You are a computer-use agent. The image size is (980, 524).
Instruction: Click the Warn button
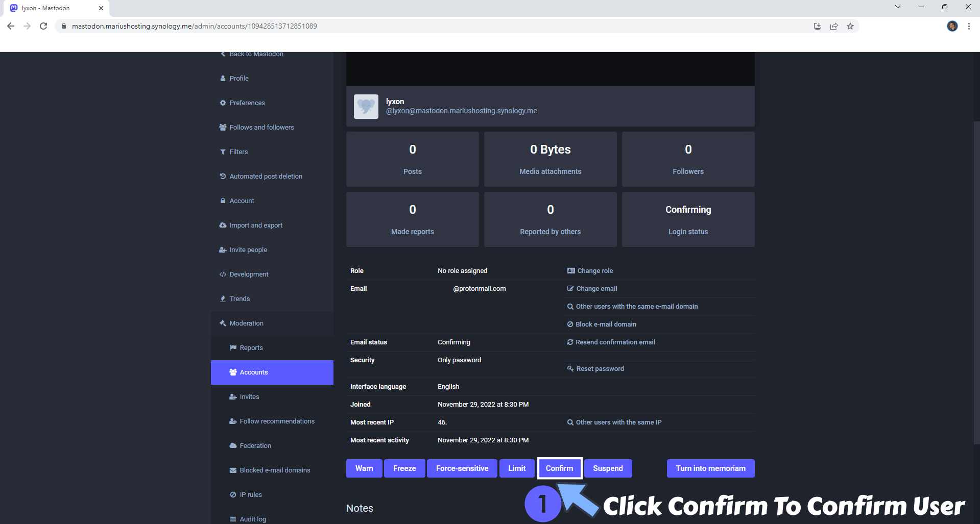pyautogui.click(x=364, y=468)
